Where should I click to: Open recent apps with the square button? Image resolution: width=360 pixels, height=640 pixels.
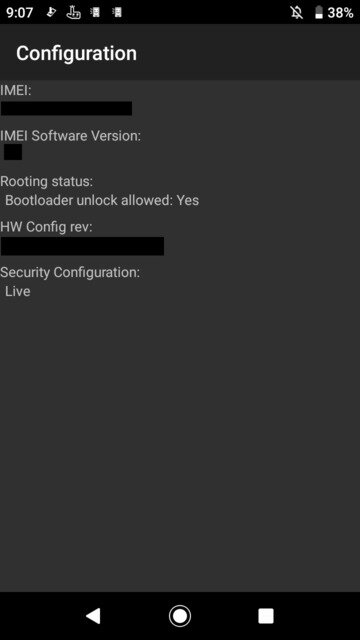[266, 616]
